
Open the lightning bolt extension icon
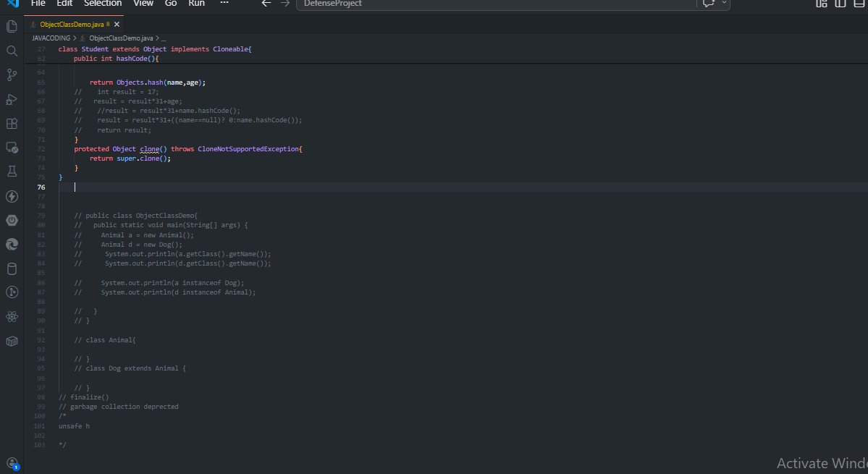click(x=12, y=196)
